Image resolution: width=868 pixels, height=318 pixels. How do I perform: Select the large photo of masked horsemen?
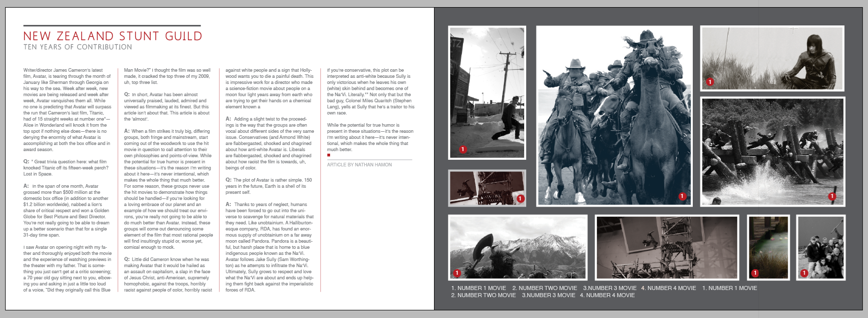tap(615, 116)
